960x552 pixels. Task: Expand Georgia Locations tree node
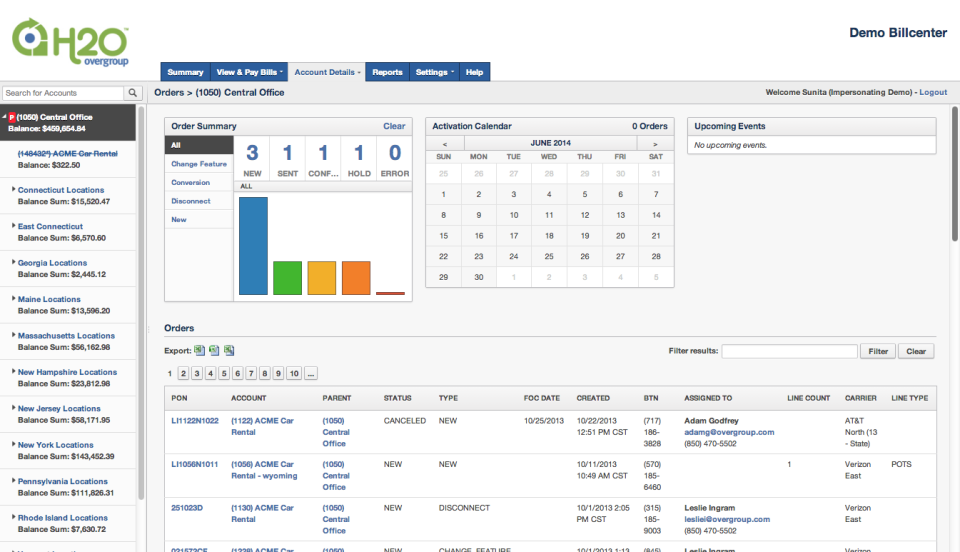(13, 262)
